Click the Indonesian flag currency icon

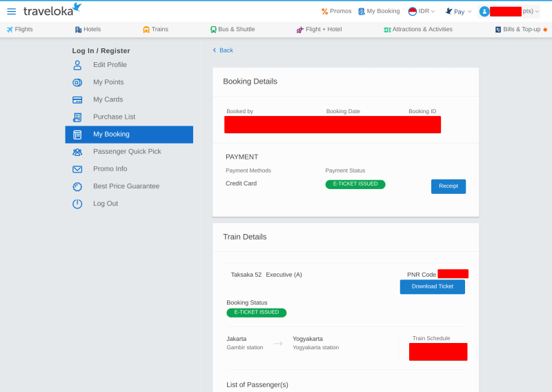412,12
